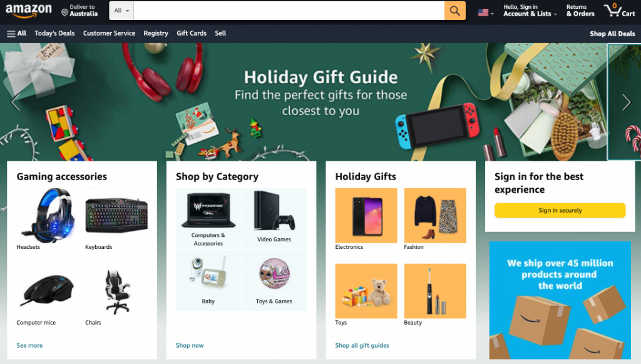
Task: Go to the next banner slide arrow
Action: click(x=626, y=102)
